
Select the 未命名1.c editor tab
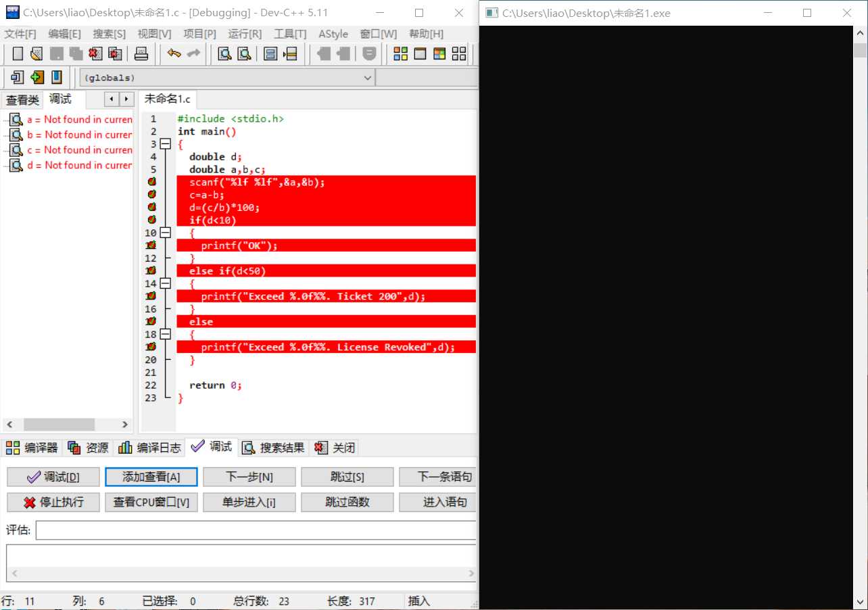coord(168,99)
